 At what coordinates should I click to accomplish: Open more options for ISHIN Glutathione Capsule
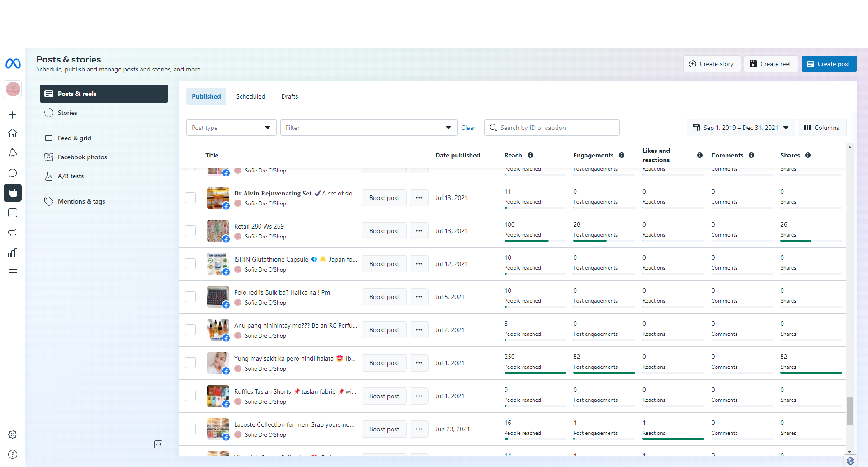coord(419,264)
